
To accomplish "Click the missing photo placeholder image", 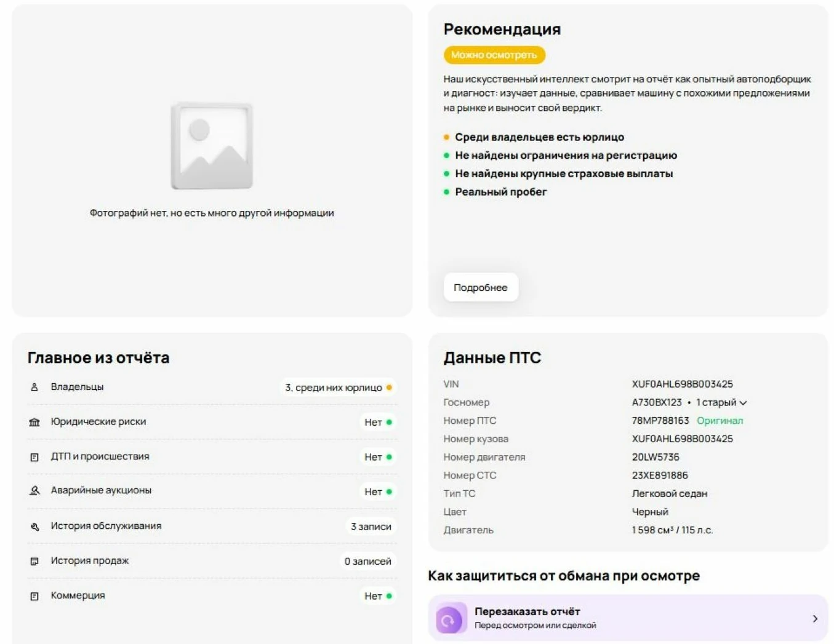I will pos(212,146).
